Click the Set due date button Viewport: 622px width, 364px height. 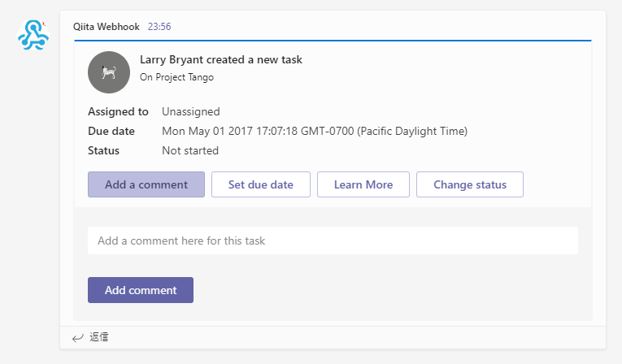[261, 184]
